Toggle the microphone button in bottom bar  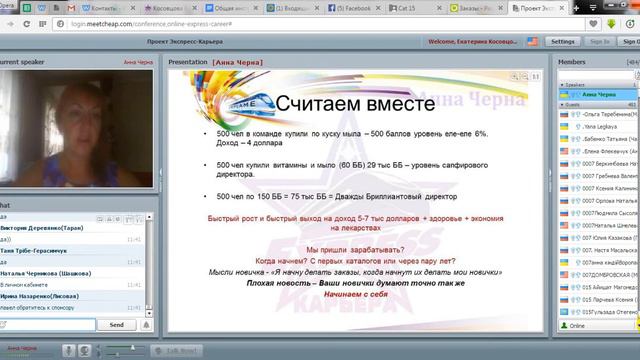(69, 351)
